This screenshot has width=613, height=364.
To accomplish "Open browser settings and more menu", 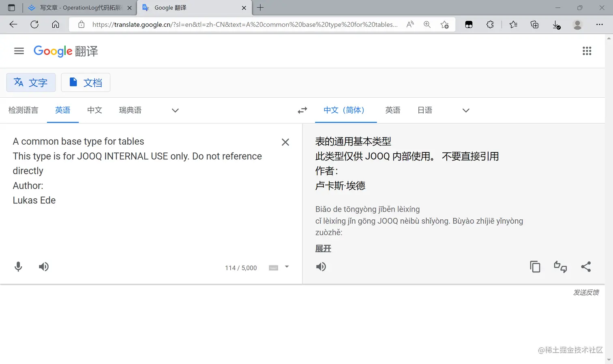I will pos(599,24).
